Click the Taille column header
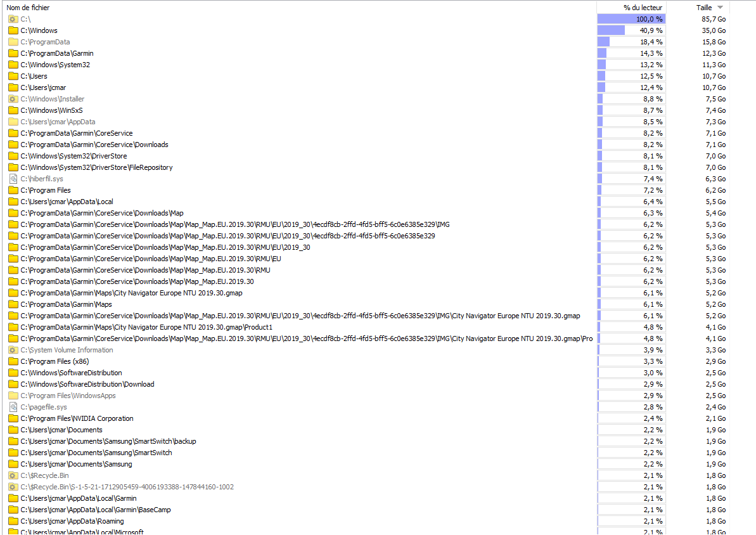 698,7
